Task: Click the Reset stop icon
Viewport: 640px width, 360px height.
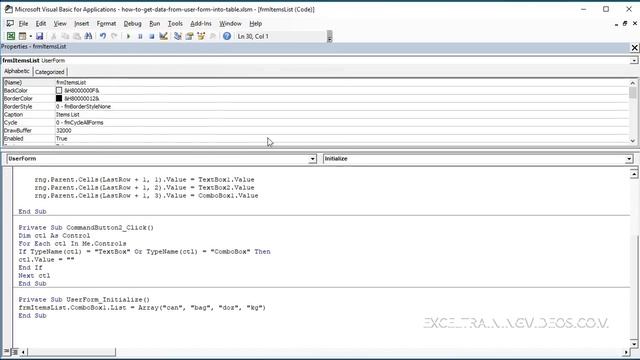Action: 151,36
